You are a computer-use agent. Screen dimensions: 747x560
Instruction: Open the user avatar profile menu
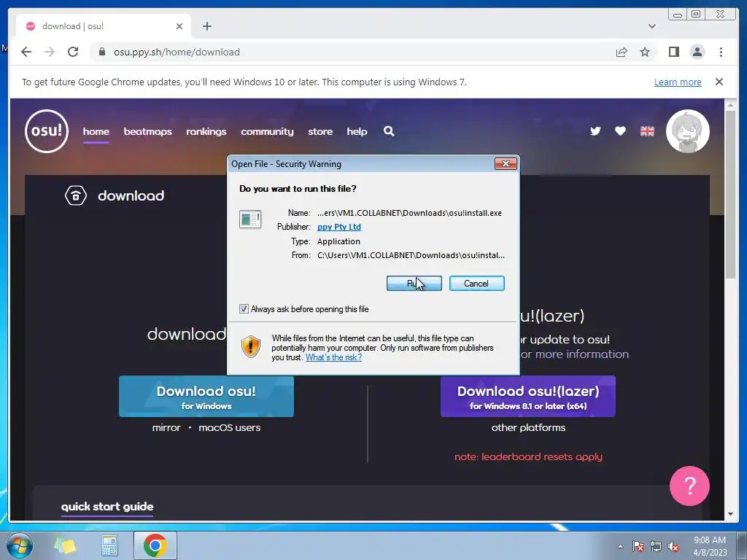click(x=687, y=131)
